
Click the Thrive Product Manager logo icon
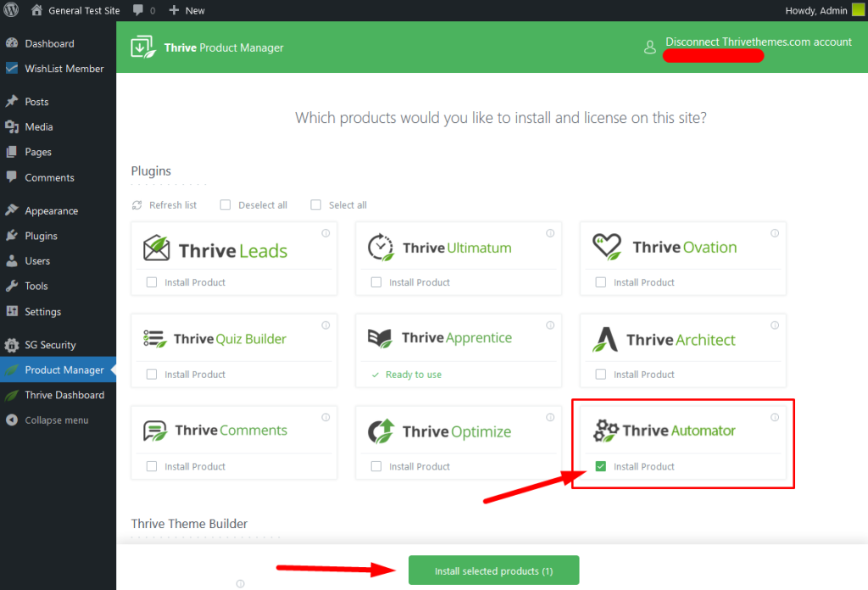pyautogui.click(x=142, y=47)
